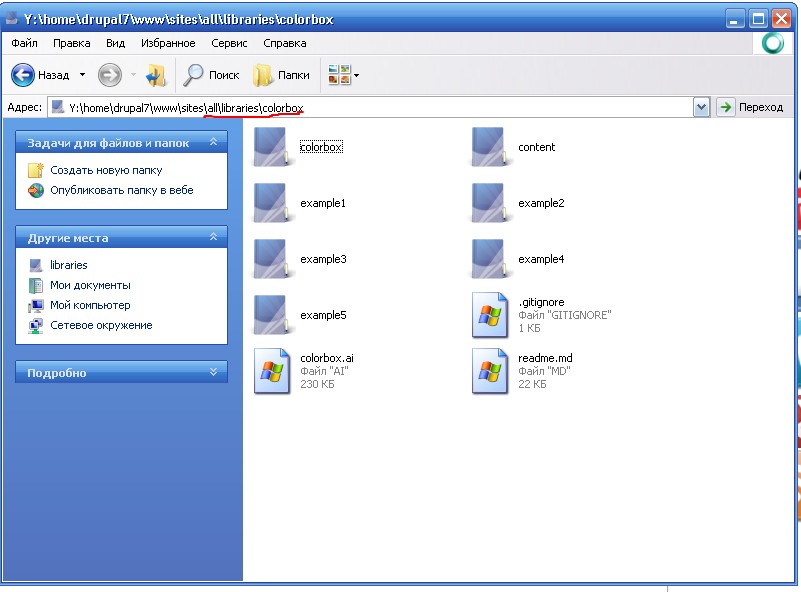Open the libraries link in Другие места

(68, 265)
